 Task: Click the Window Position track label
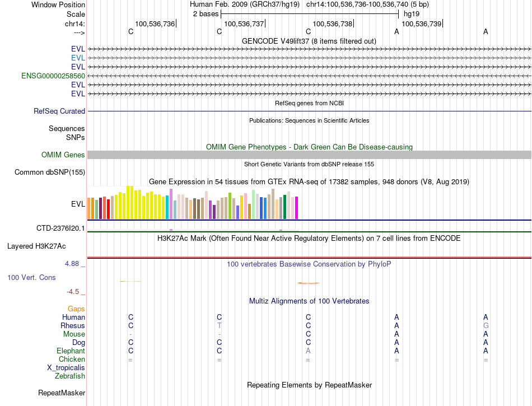tap(58, 4)
